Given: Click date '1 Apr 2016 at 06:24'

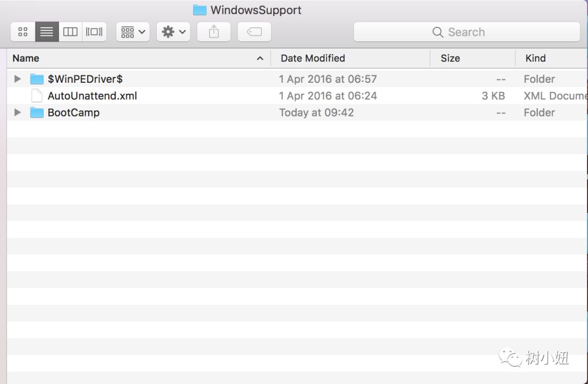Looking at the screenshot, I should click(x=328, y=96).
